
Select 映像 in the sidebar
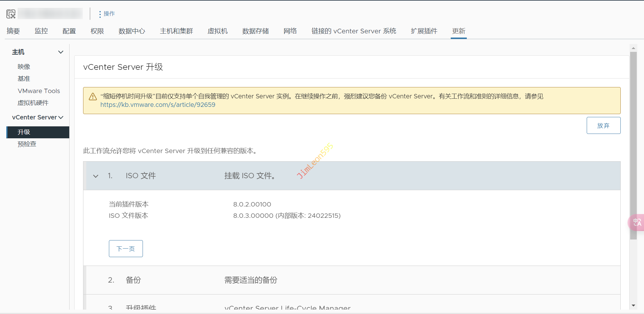24,67
